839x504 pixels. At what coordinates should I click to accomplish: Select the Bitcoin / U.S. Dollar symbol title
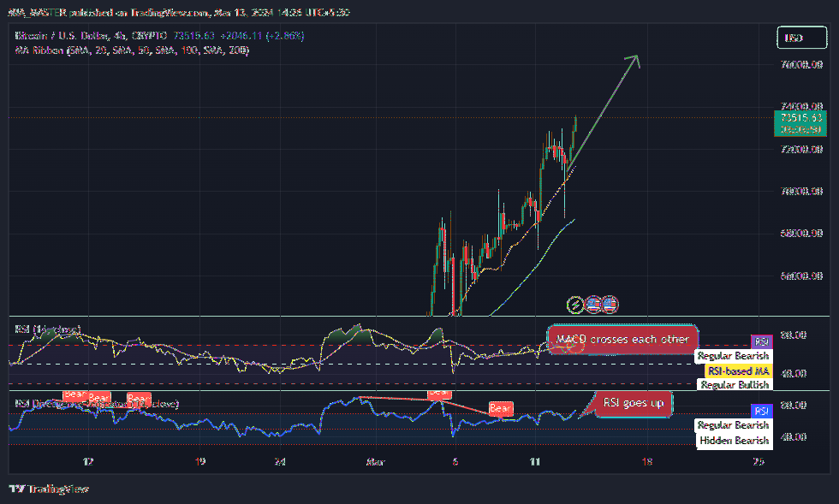click(91, 36)
